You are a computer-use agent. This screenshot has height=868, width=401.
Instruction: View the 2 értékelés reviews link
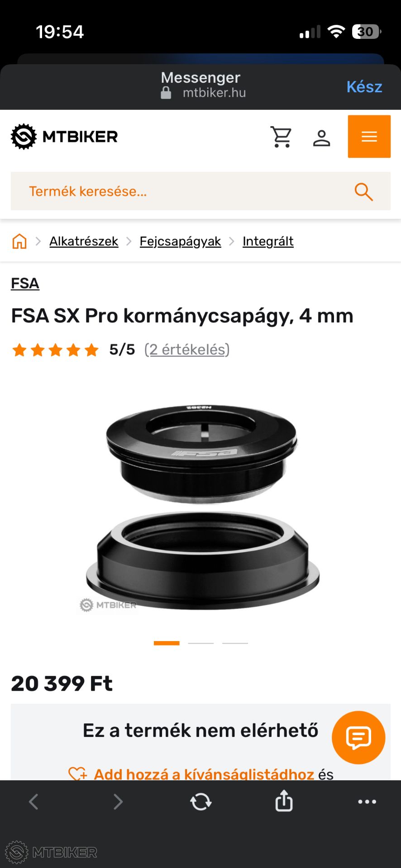point(187,349)
